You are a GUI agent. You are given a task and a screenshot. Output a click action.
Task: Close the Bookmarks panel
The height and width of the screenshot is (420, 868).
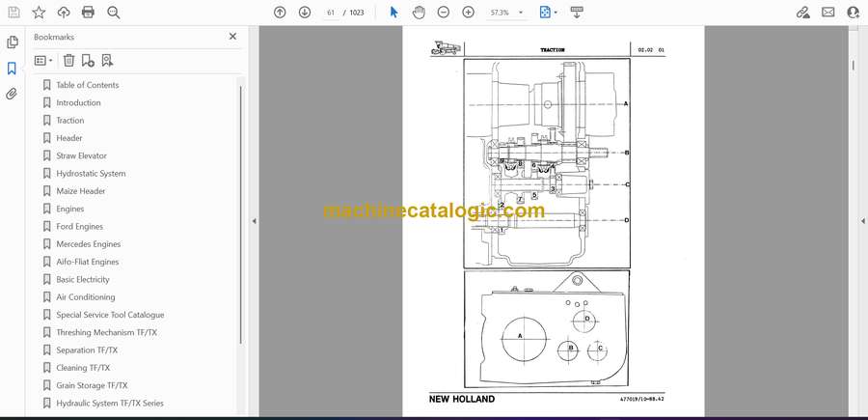(233, 37)
